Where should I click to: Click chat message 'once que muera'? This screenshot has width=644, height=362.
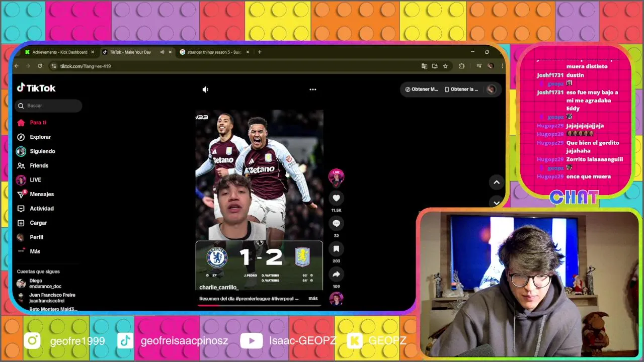click(588, 176)
